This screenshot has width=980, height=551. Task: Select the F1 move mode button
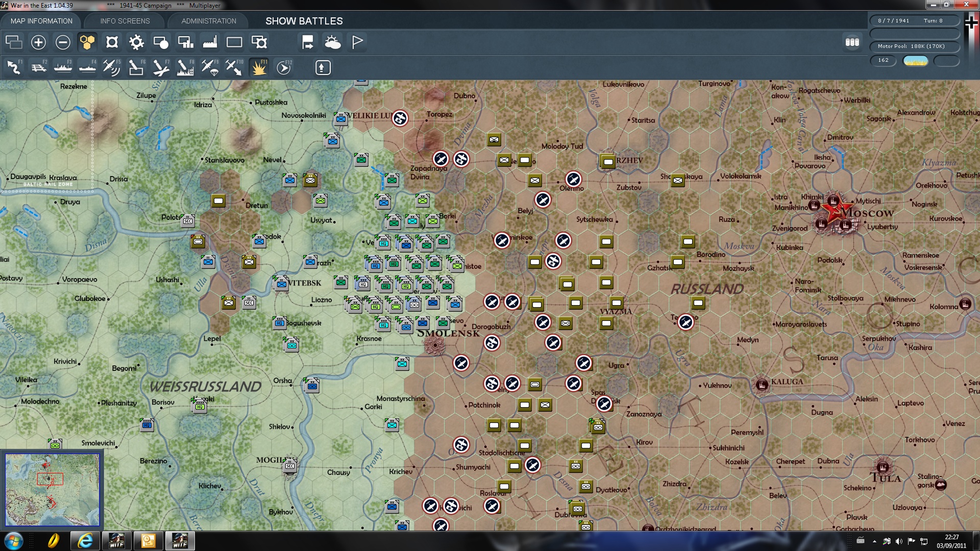pos(14,67)
